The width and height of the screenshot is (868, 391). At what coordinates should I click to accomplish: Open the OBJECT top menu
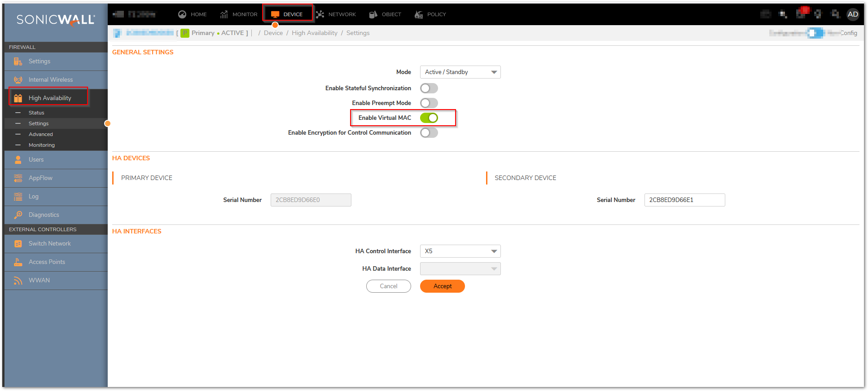click(x=385, y=14)
